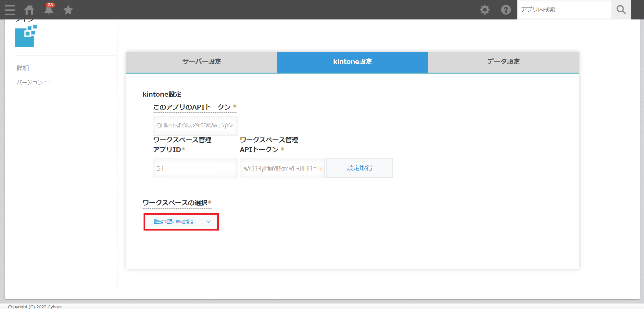Click the ワークスペース管理 APIトークン input field
This screenshot has width=644, height=309.
[x=282, y=168]
